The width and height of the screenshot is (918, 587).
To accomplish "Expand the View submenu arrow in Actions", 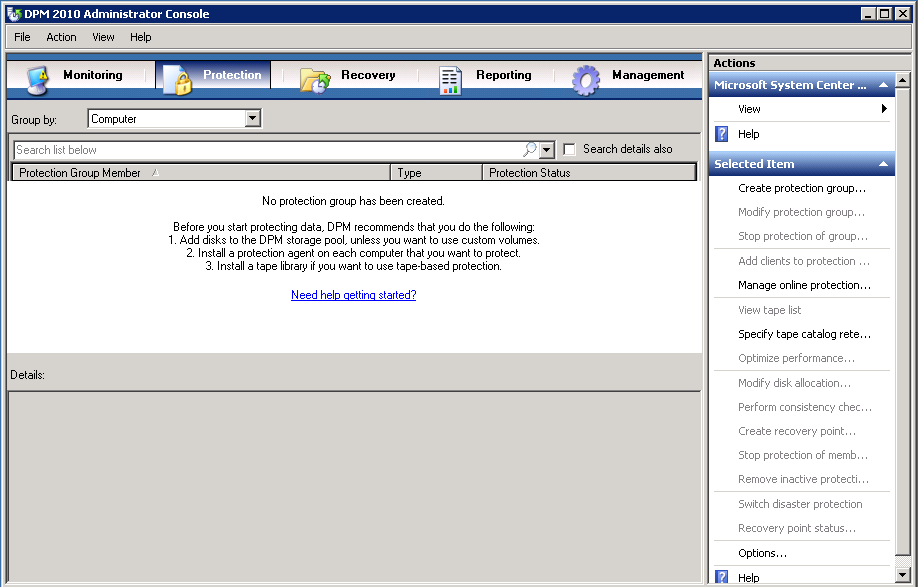I will pyautogui.click(x=884, y=109).
